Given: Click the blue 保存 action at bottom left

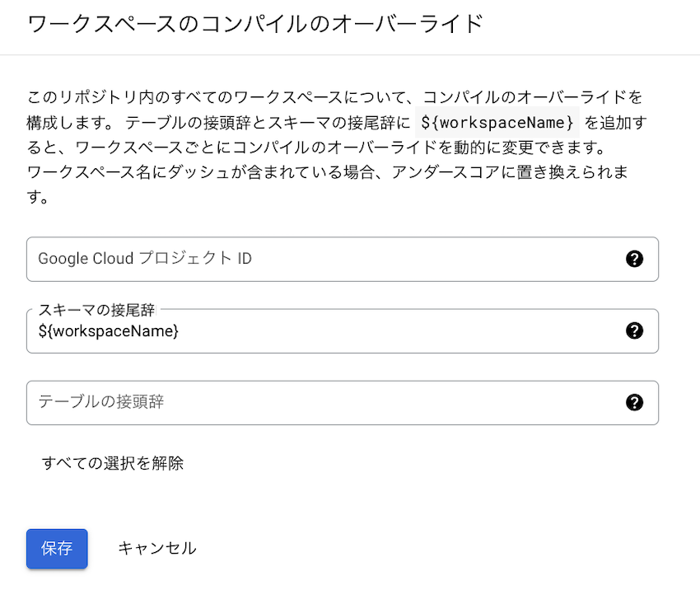Looking at the screenshot, I should (56, 548).
